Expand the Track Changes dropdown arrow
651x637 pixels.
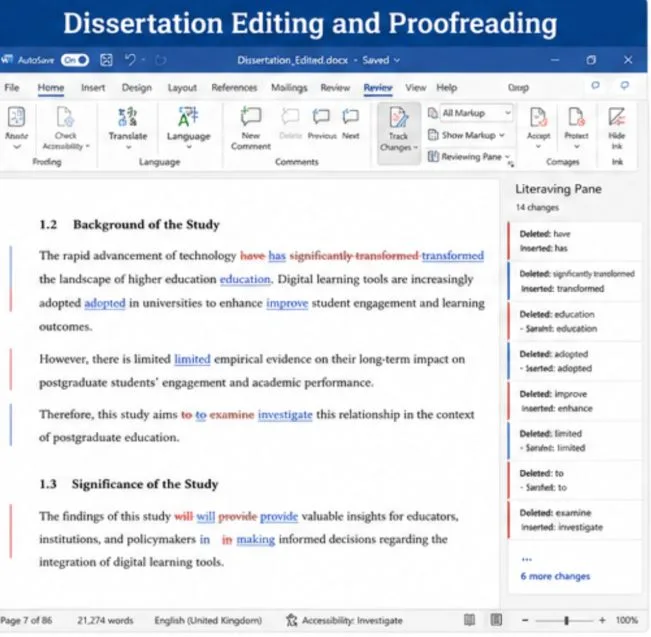(x=416, y=147)
